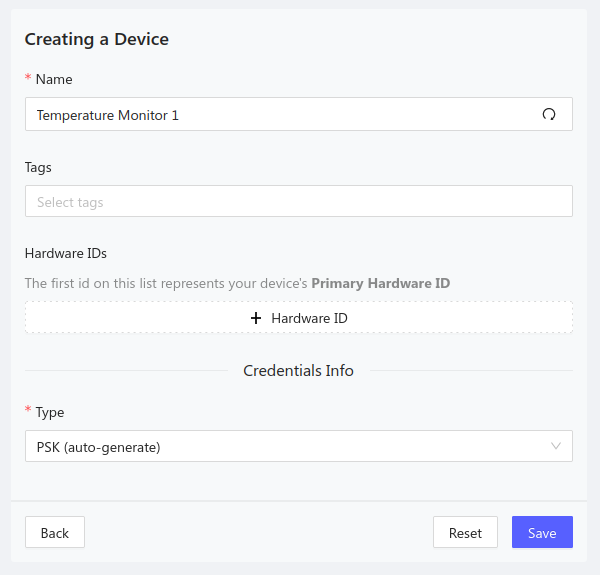The image size is (600, 575).
Task: Click the 'Creating a Device' heading
Action: click(97, 39)
